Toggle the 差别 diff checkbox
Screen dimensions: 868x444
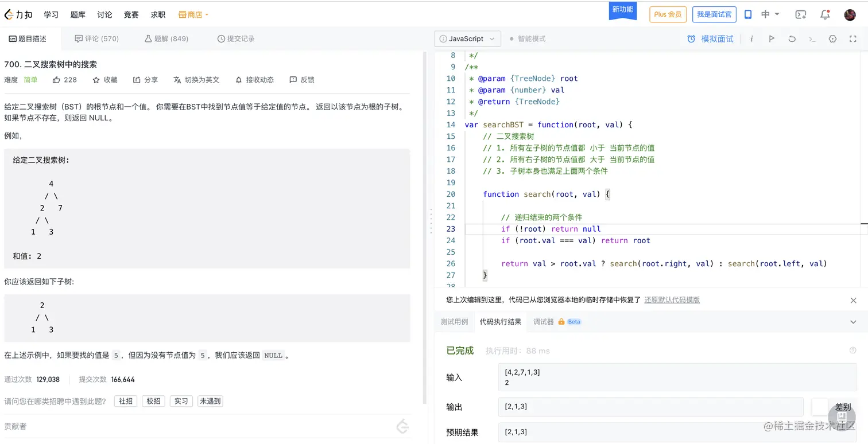click(x=819, y=407)
